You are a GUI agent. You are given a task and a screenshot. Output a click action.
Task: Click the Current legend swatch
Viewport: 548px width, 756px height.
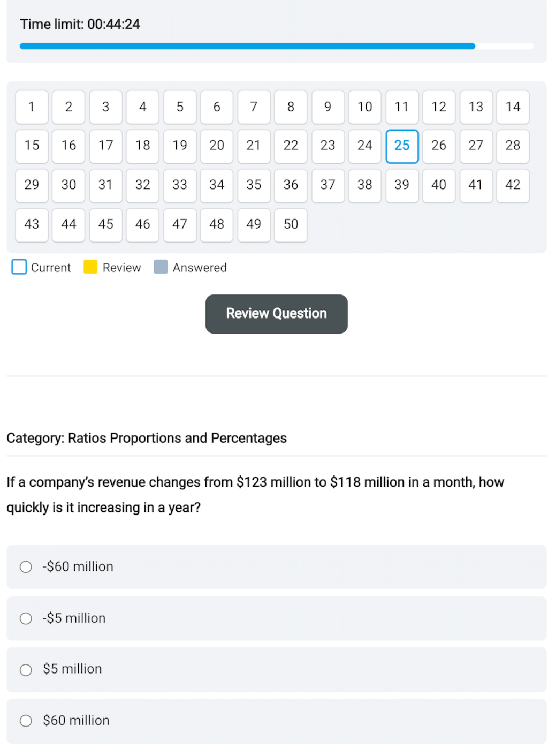pyautogui.click(x=19, y=267)
